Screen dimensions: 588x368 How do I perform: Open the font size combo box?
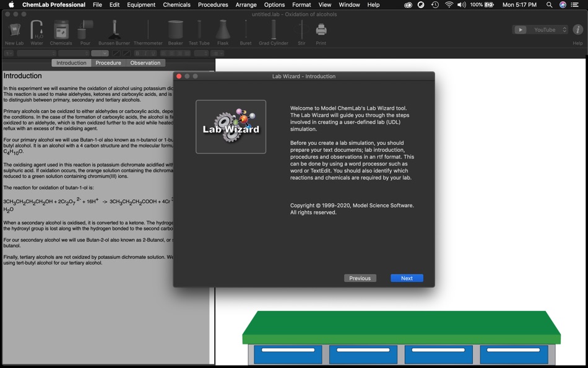(x=100, y=53)
